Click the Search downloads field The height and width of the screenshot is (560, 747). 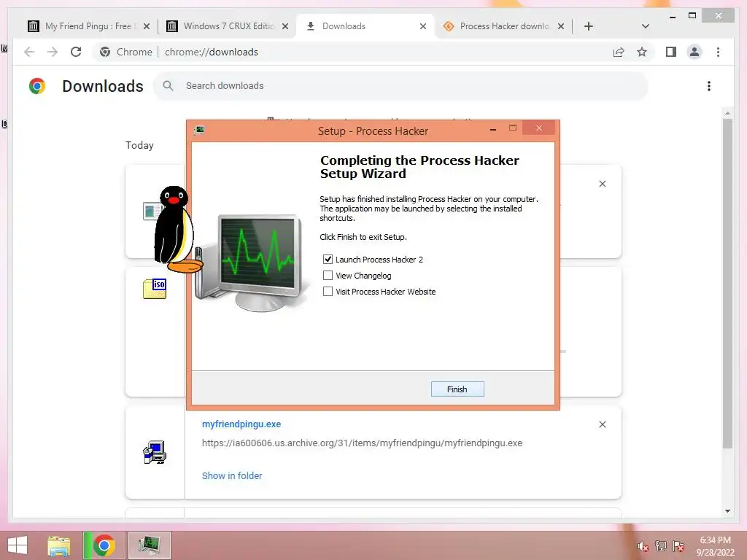[400, 86]
